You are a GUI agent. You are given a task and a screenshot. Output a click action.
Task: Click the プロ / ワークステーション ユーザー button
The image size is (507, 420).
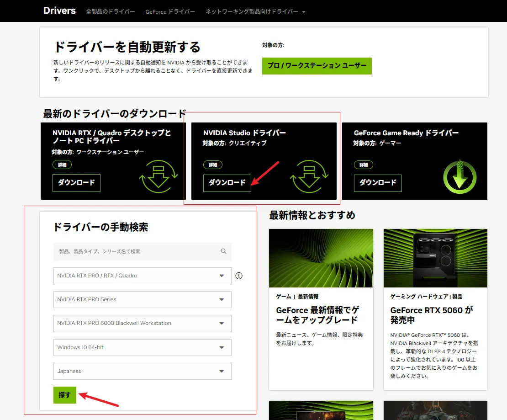[317, 66]
